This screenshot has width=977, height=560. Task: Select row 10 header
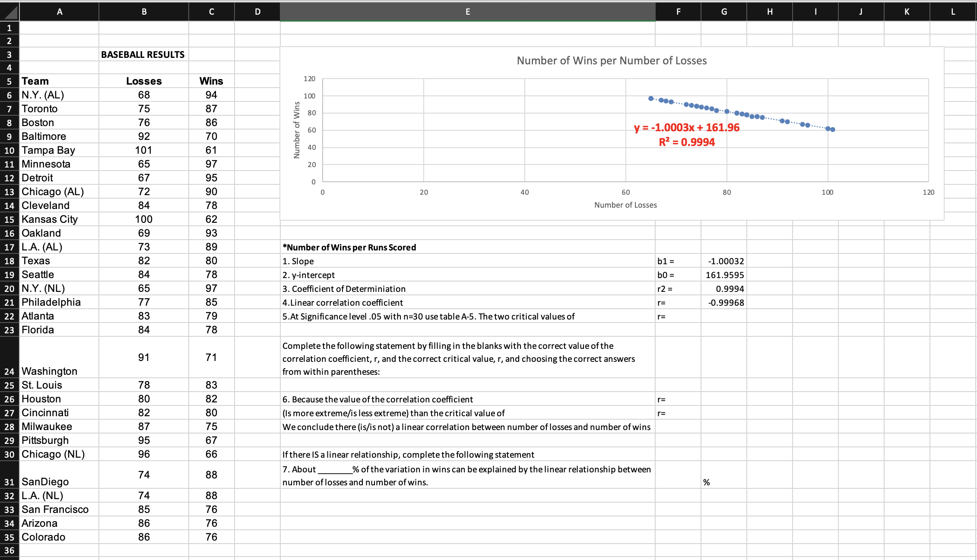(x=10, y=150)
